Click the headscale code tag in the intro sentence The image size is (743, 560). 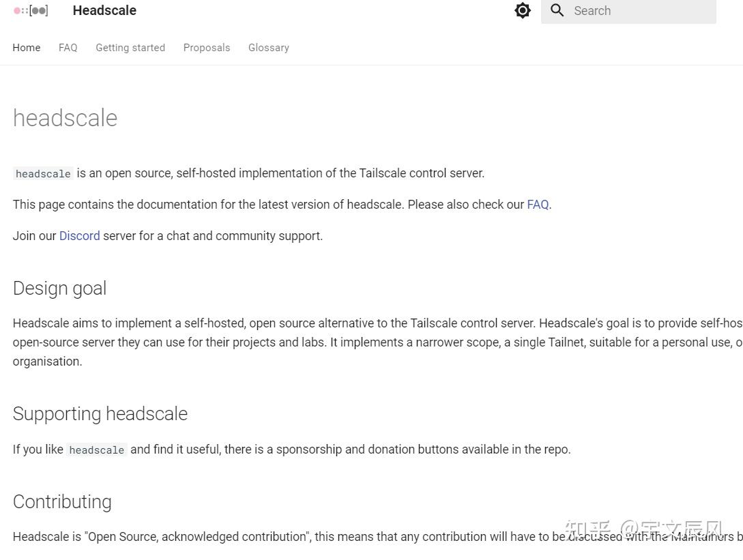coord(43,174)
